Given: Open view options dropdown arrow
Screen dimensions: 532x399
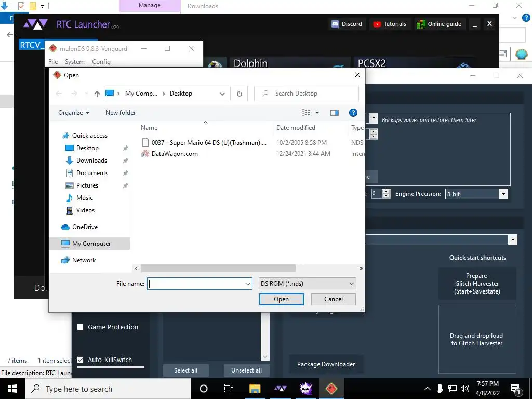Looking at the screenshot, I should (317, 113).
